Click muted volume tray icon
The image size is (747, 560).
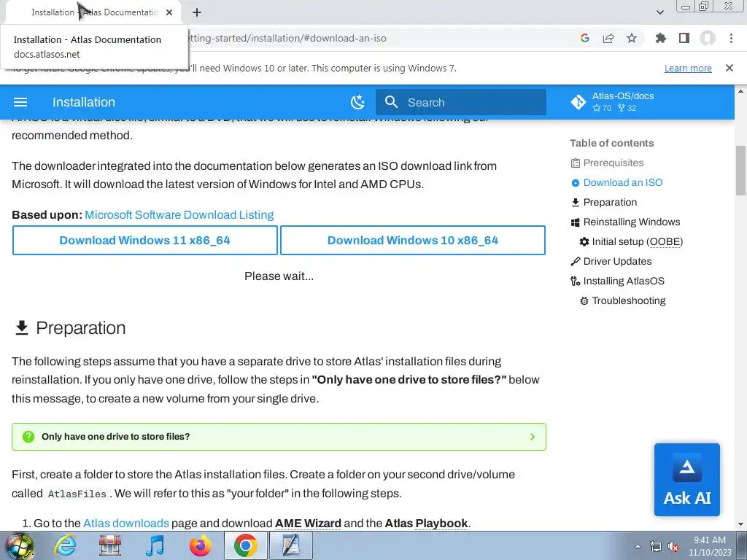point(673,547)
